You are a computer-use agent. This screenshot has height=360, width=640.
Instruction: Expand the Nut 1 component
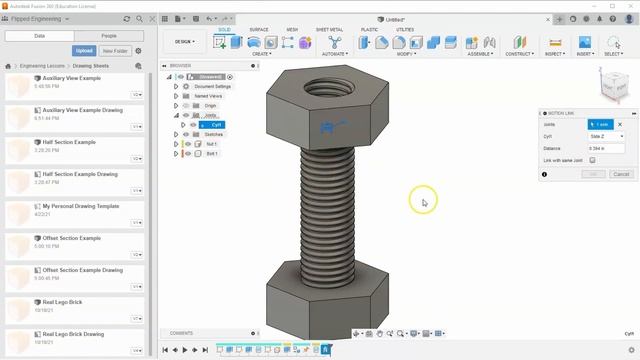[x=176, y=144]
